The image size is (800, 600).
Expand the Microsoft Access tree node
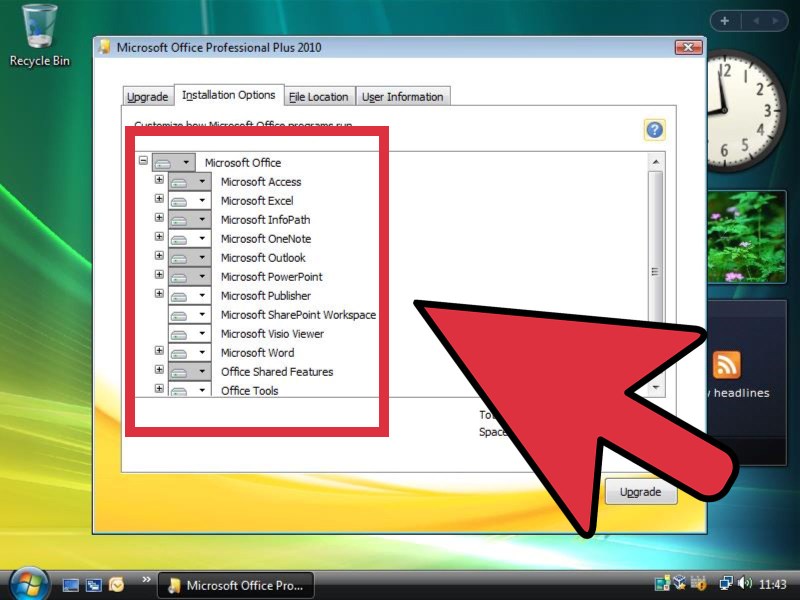click(159, 180)
